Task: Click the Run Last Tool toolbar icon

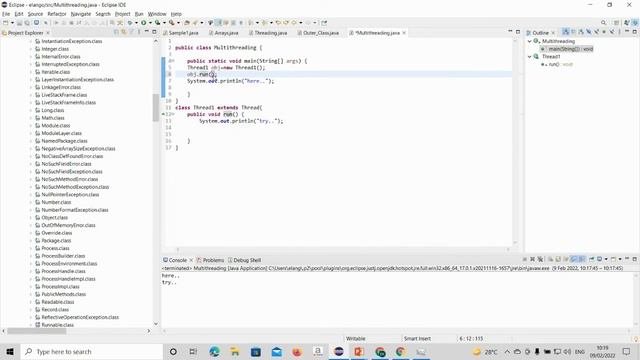Action: (x=171, y=23)
